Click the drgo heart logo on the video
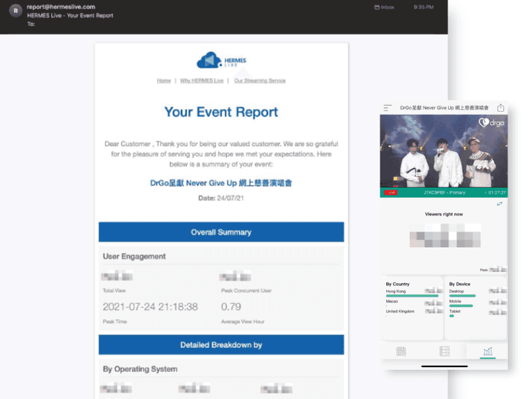Image resolution: width=532 pixels, height=399 pixels. pyautogui.click(x=491, y=122)
